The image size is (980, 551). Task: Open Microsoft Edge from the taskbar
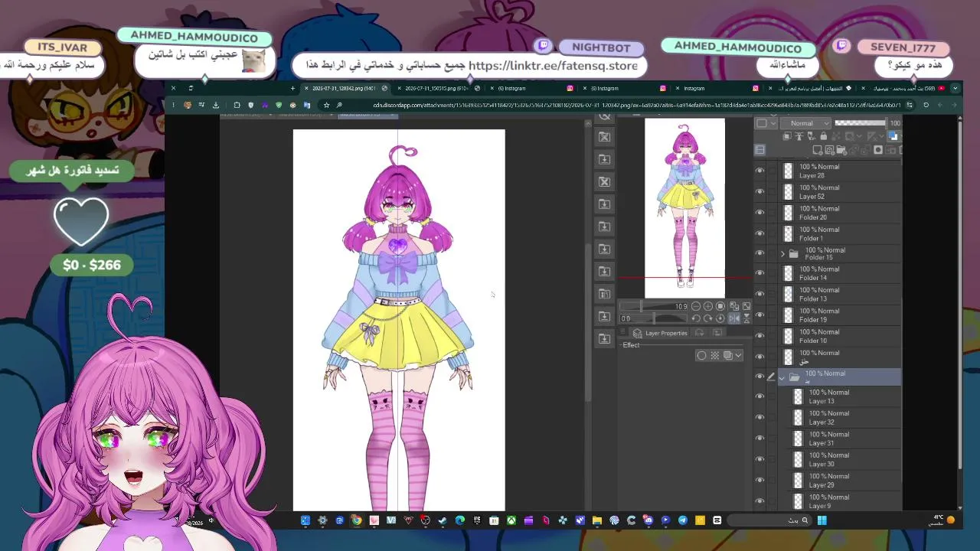click(x=459, y=520)
